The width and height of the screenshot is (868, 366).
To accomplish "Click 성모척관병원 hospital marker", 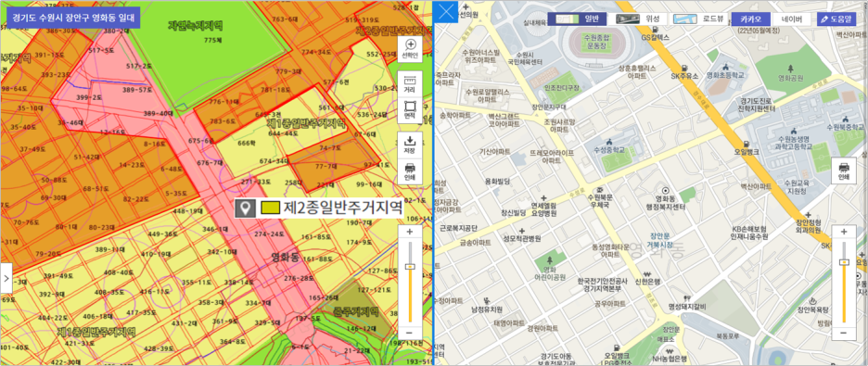I will [x=521, y=235].
